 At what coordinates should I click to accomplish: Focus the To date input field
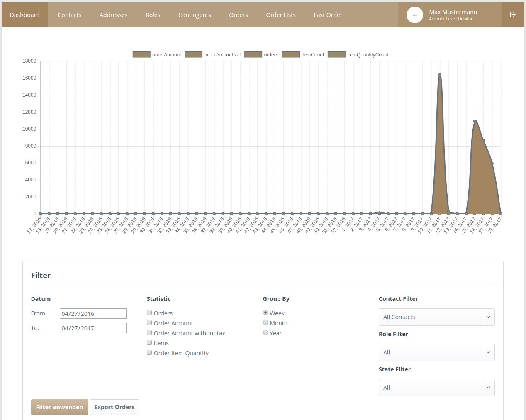point(93,328)
